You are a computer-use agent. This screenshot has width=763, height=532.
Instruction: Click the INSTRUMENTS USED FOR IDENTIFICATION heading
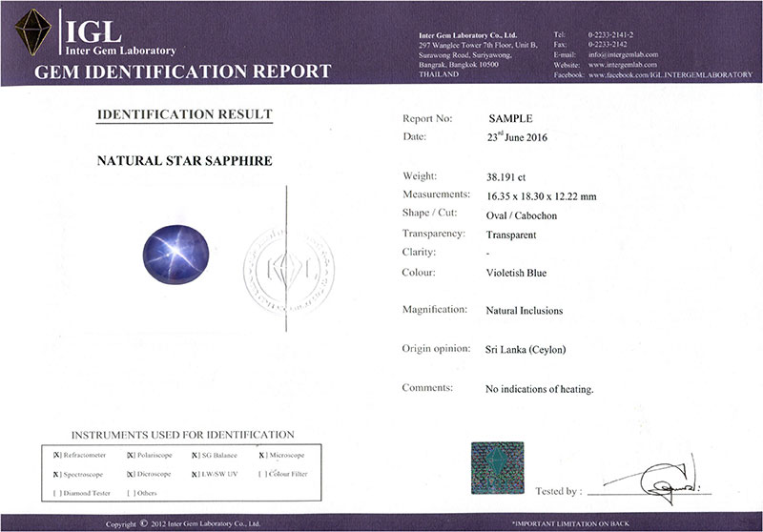click(x=183, y=435)
